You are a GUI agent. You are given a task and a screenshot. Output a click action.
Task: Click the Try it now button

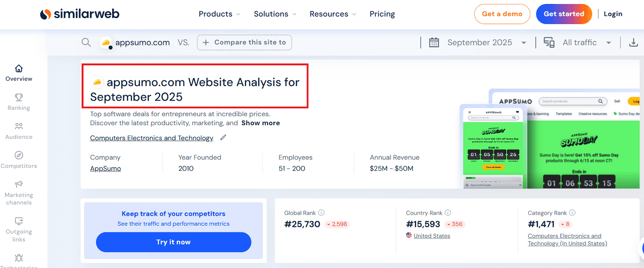(174, 242)
